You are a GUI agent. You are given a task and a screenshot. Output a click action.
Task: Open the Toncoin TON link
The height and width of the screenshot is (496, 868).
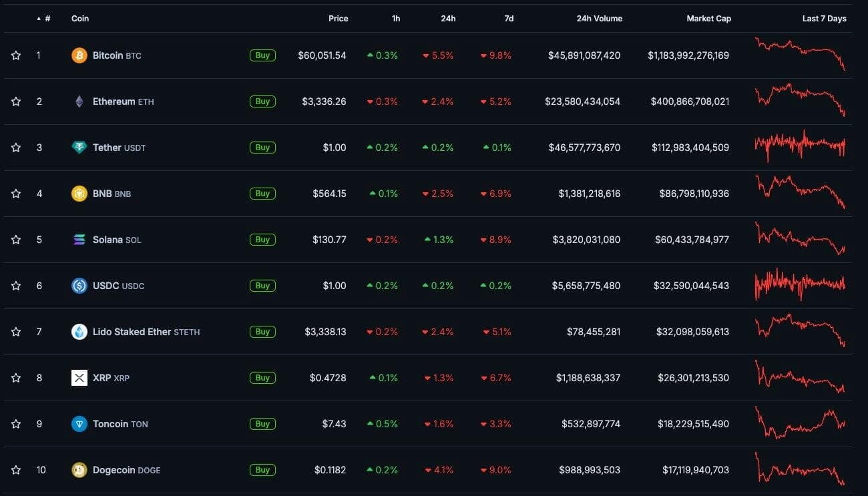(120, 424)
